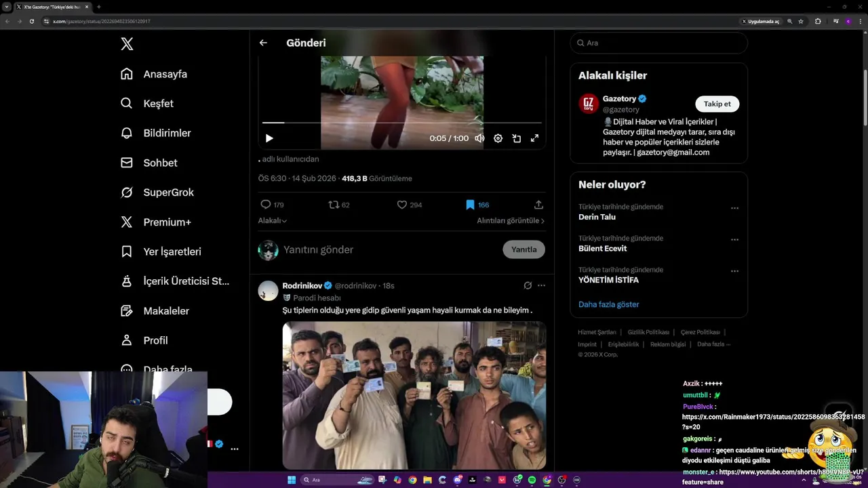Open Alıntıları görüntüle link
This screenshot has width=868, height=488.
pos(511,221)
